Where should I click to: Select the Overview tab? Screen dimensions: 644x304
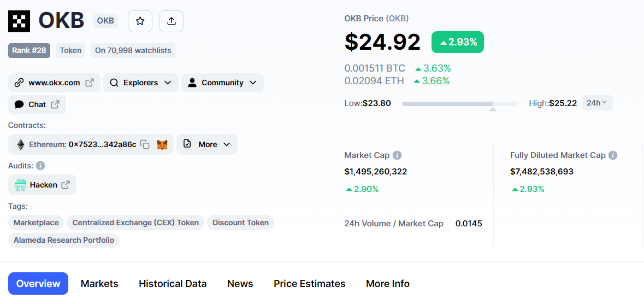[38, 283]
